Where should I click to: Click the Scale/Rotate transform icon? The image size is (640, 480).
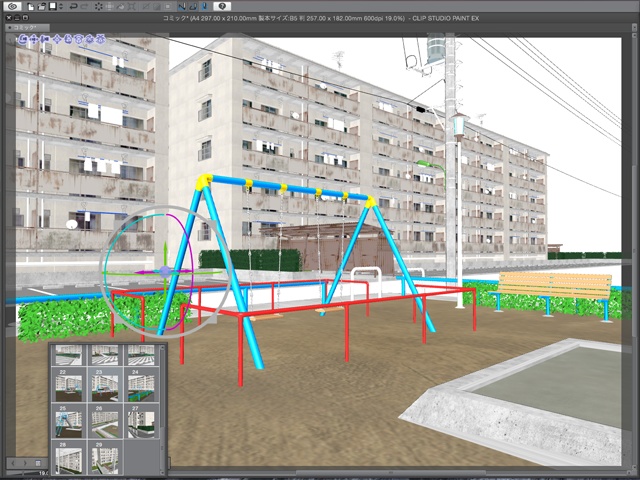point(131,7)
